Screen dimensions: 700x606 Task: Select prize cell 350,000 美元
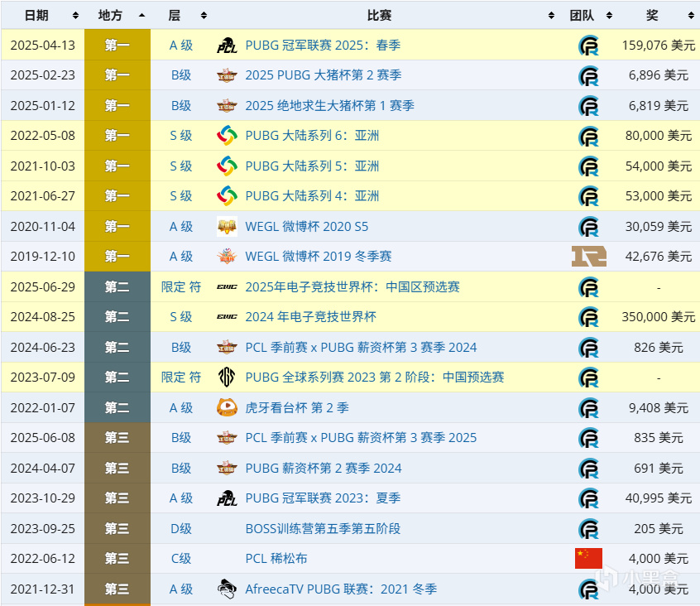tap(659, 316)
